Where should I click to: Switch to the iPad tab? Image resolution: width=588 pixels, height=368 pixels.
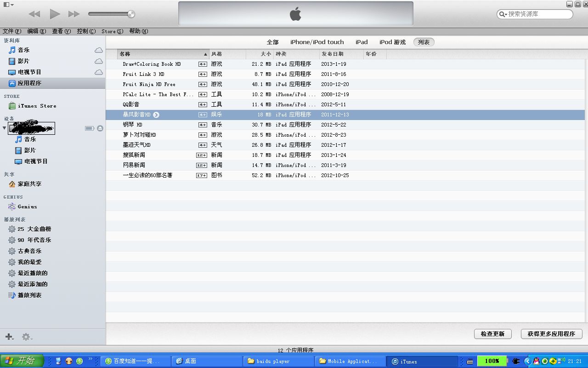point(362,42)
